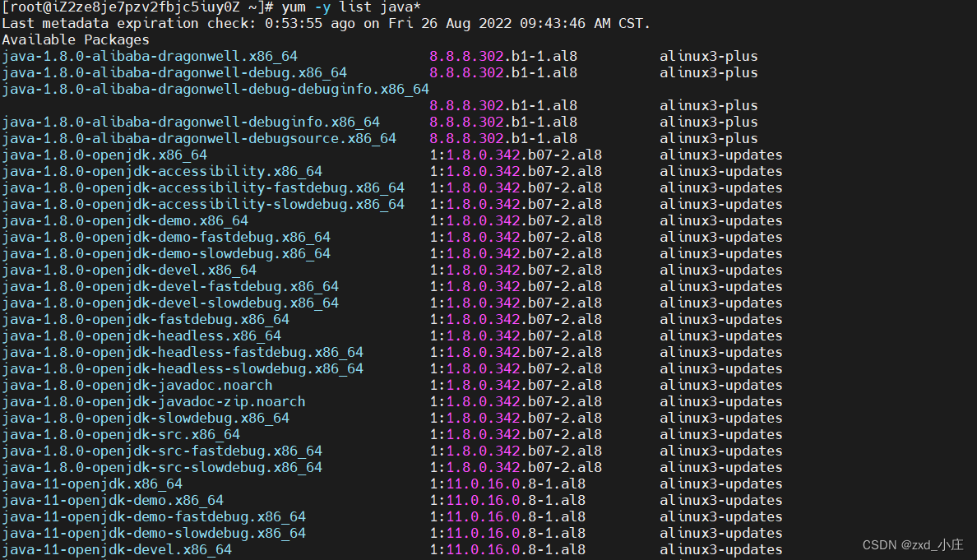
Task: Select package java-1.8.0-alibaba-dragonwell-debuginfo.x86_64
Action: click(x=191, y=122)
